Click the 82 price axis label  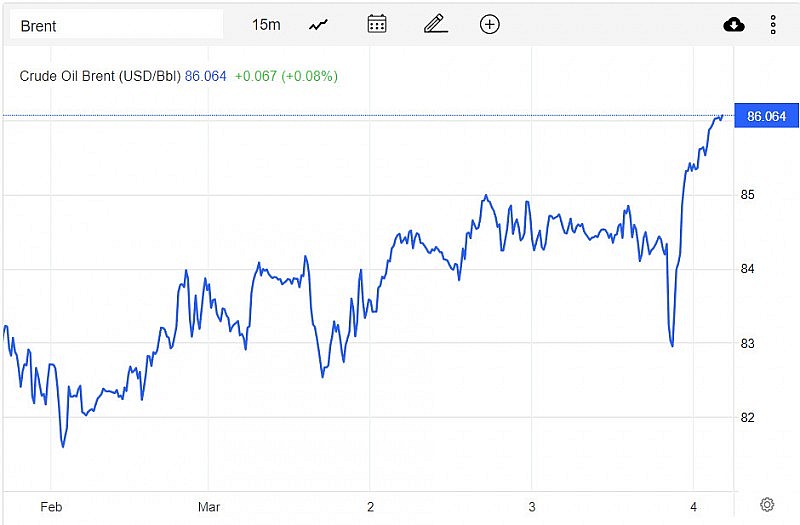tap(746, 417)
